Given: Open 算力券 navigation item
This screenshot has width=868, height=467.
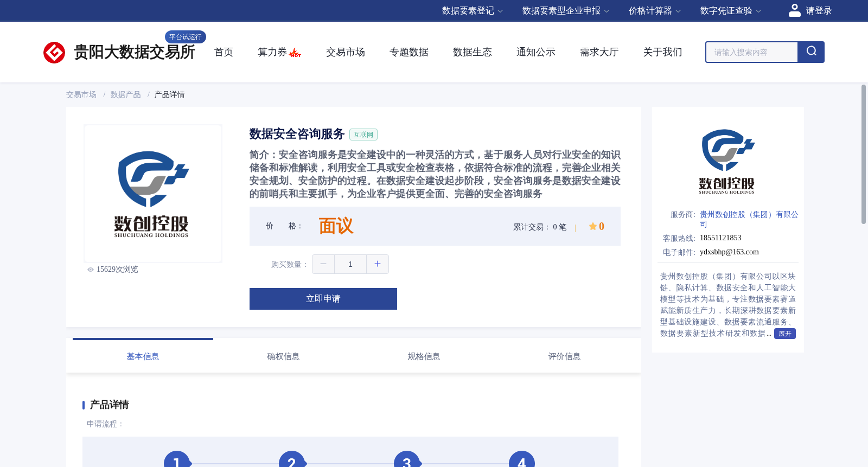Looking at the screenshot, I should coord(272,52).
